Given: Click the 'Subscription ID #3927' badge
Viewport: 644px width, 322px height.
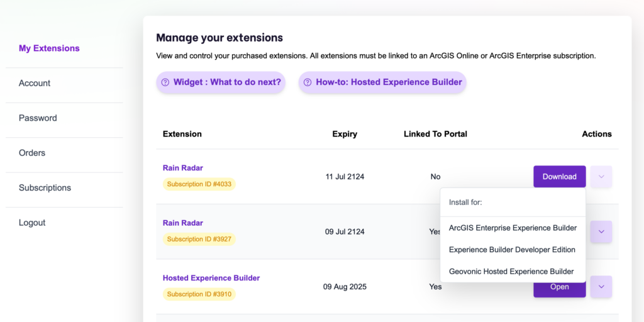Looking at the screenshot, I should 199,239.
